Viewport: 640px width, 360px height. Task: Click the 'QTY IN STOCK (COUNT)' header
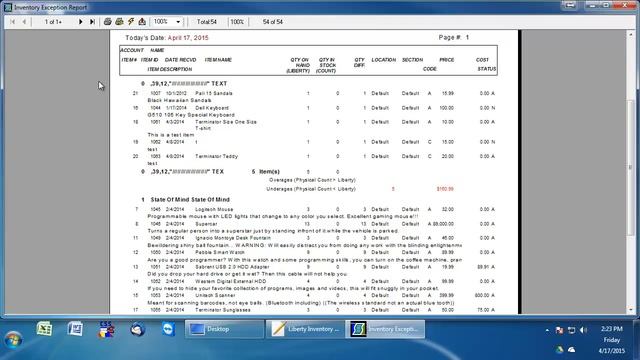coord(327,65)
